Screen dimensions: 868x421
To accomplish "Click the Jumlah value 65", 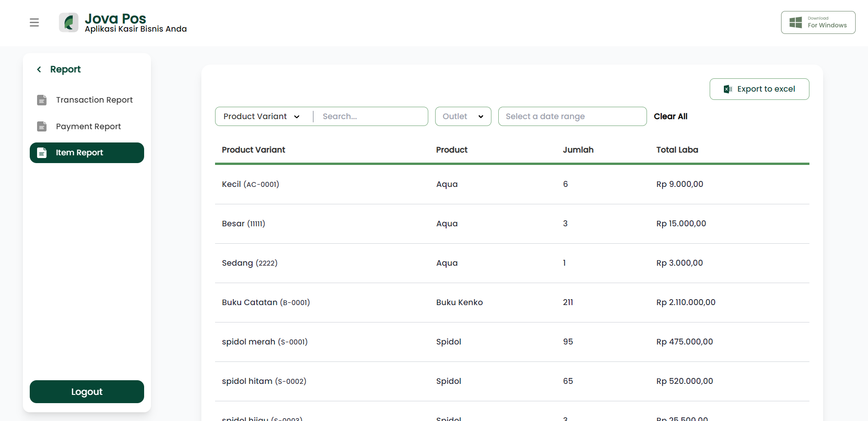I will 568,381.
